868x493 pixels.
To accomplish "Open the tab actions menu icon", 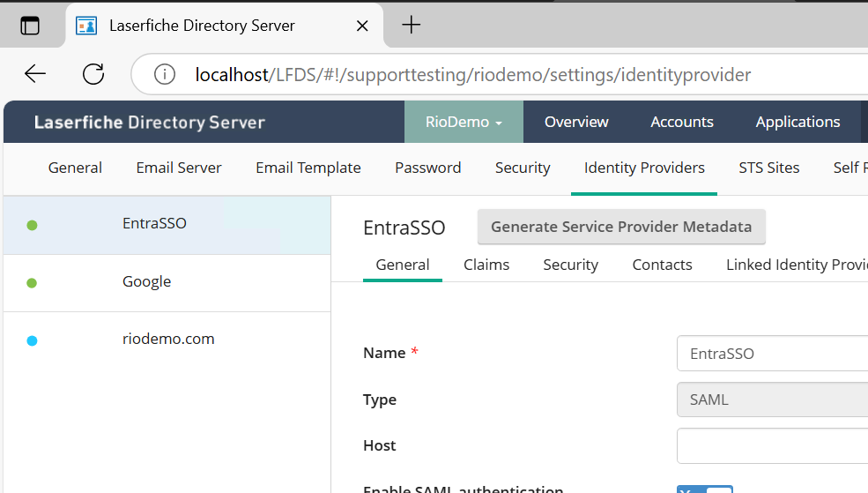I will [30, 26].
